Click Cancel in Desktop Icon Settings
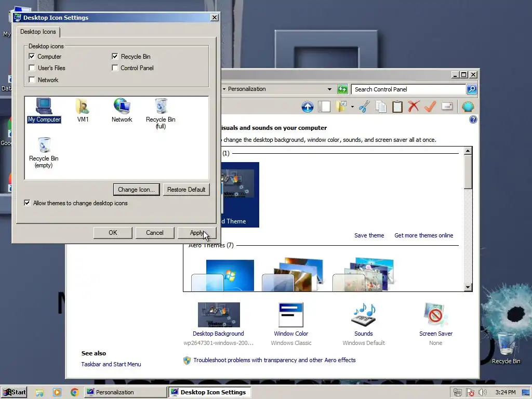 click(155, 233)
